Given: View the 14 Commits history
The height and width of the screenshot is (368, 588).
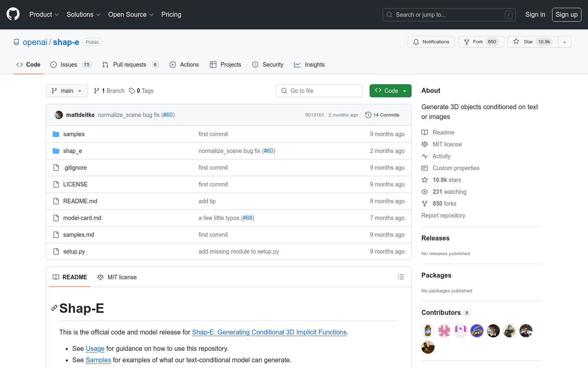Looking at the screenshot, I should click(x=382, y=115).
